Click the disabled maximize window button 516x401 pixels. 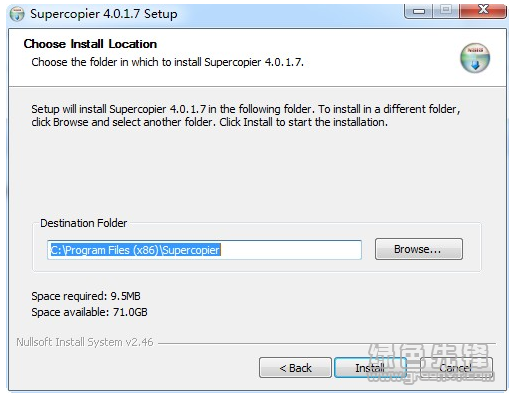point(446,11)
